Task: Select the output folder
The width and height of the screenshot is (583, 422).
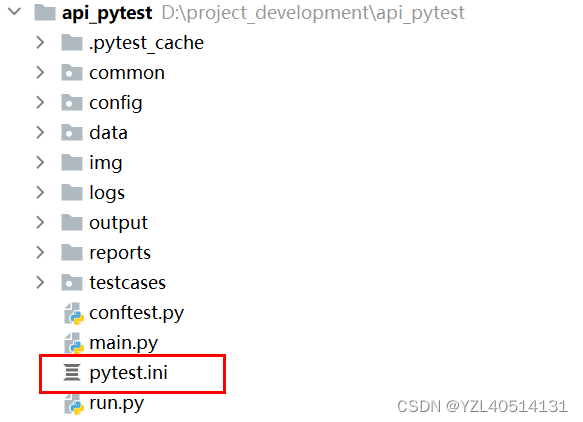Action: 118,223
